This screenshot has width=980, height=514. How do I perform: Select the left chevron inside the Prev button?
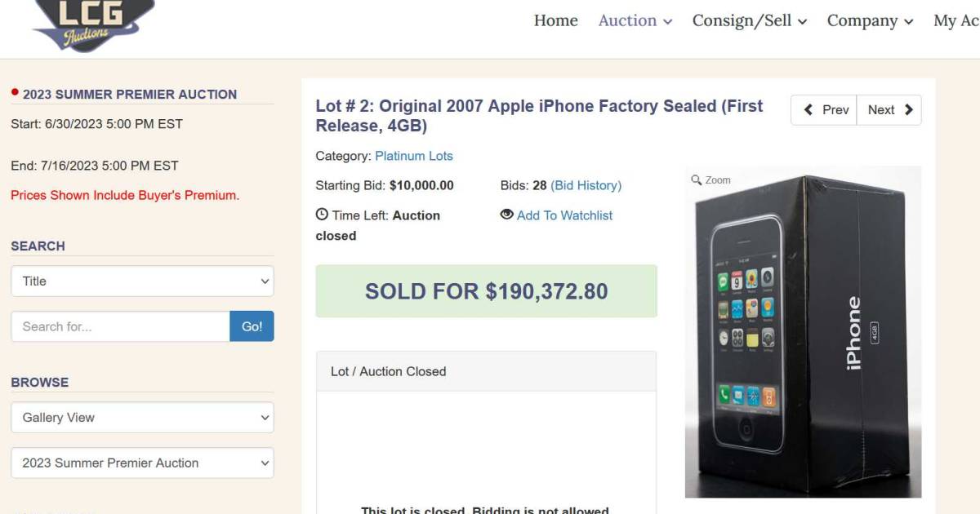coord(808,109)
